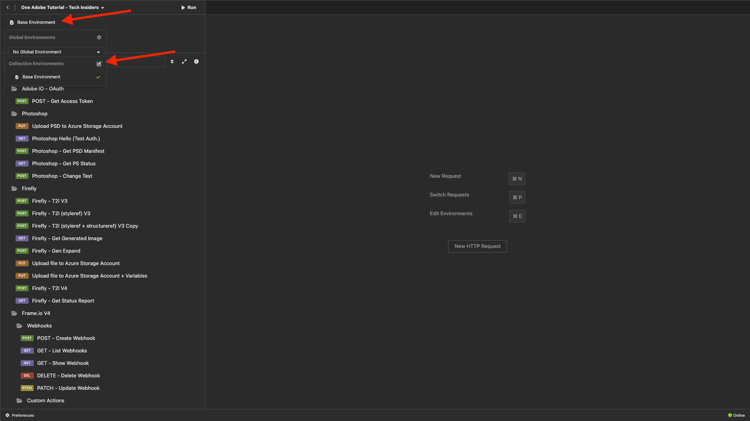
Task: Go back using the left chevron icon
Action: pos(8,8)
